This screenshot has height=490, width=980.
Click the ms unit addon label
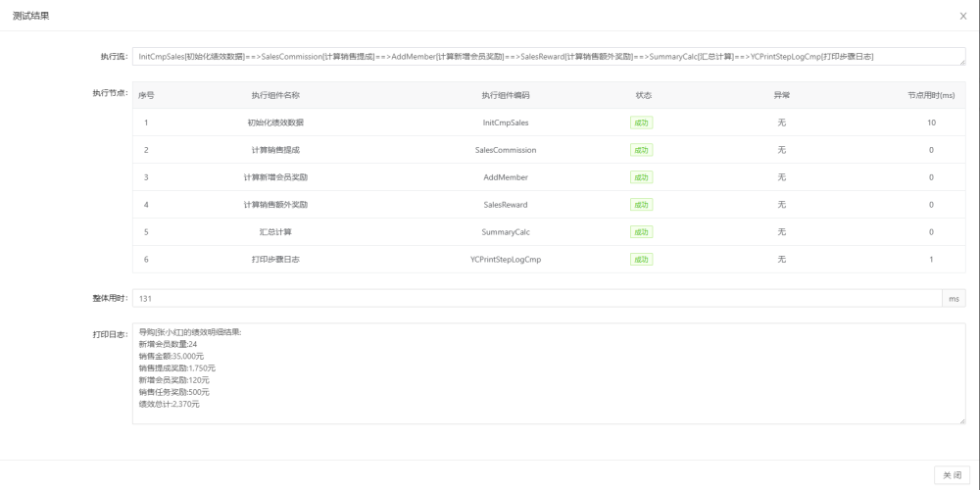tap(954, 299)
